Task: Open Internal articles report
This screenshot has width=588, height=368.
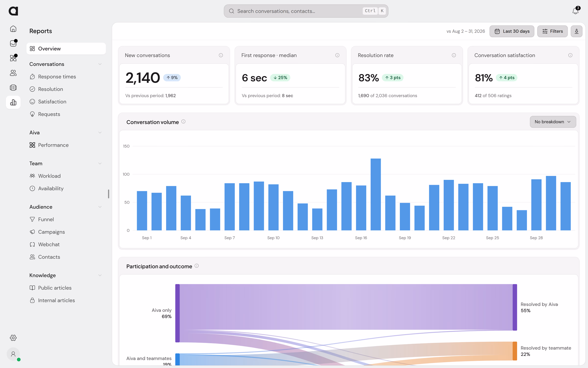Action: [x=66, y=300]
